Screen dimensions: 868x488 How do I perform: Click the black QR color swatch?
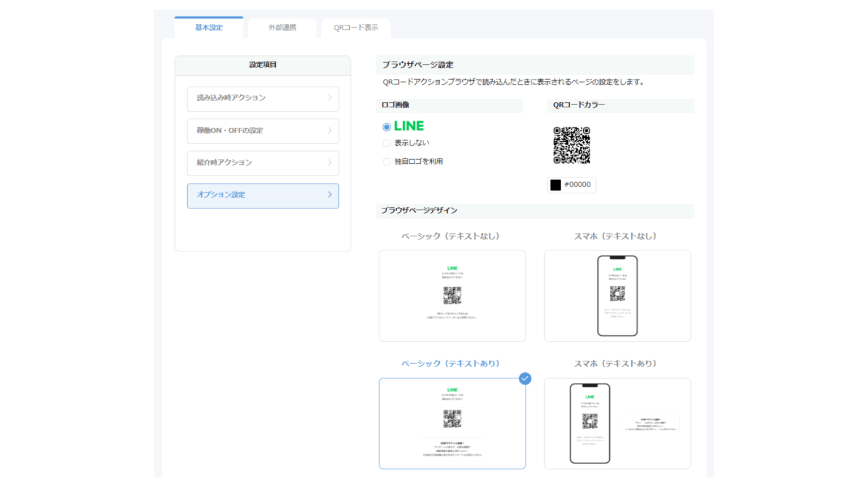click(555, 185)
